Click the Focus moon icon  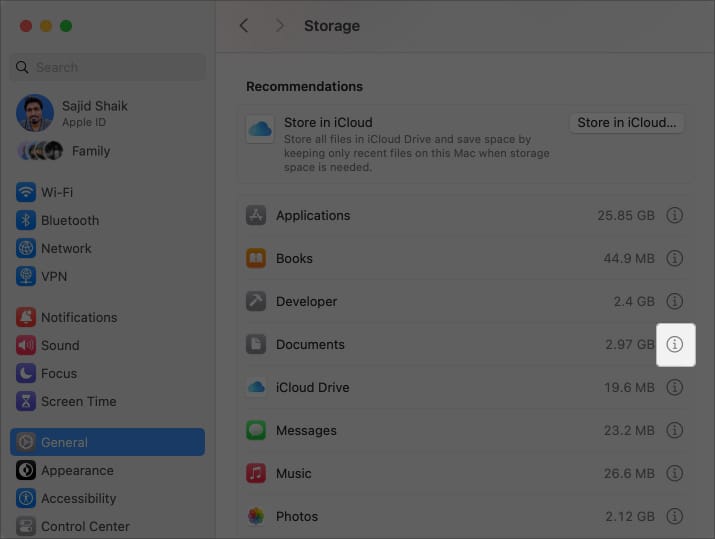coord(26,373)
